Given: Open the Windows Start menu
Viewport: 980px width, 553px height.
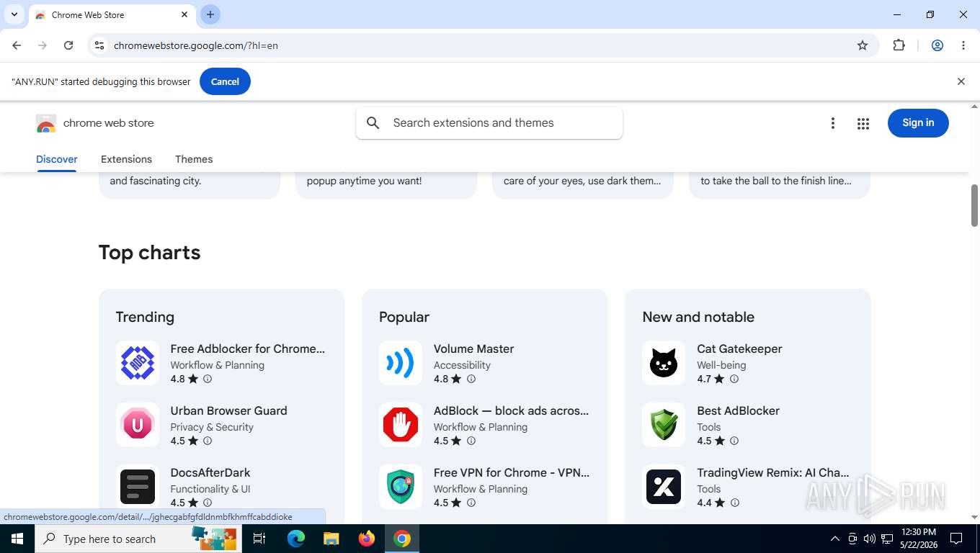Looking at the screenshot, I should pyautogui.click(x=17, y=539).
